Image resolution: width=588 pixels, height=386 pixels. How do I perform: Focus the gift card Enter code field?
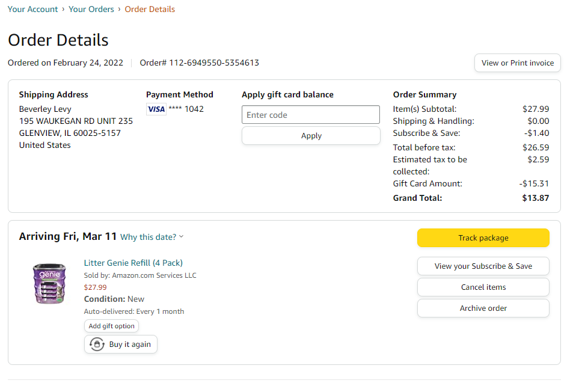(311, 115)
